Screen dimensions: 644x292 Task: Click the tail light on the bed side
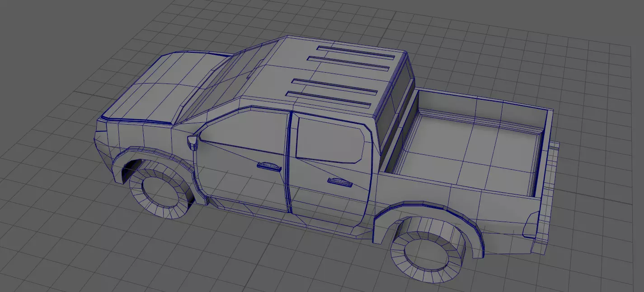click(531, 224)
